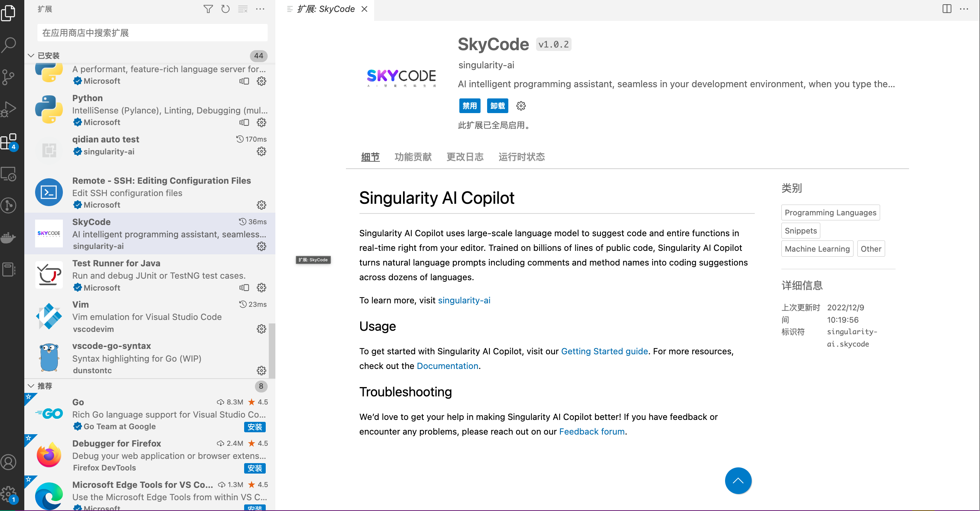Switch to the 更改日志 tab
This screenshot has height=511, width=980.
point(465,157)
